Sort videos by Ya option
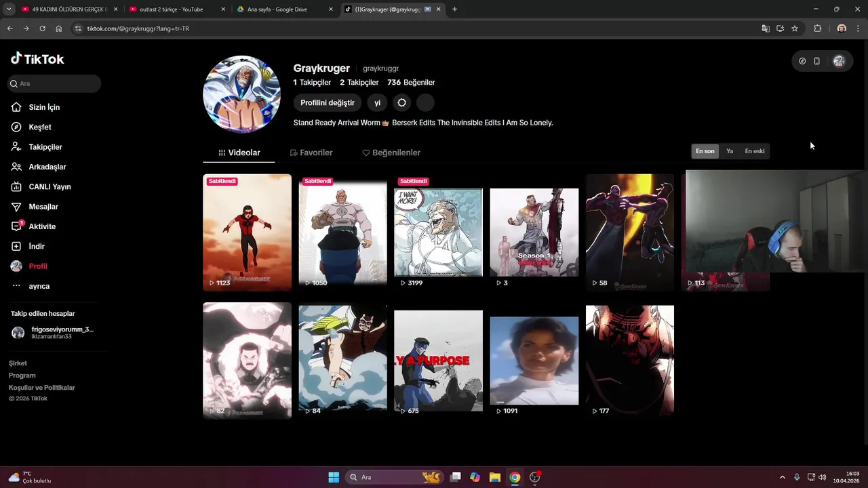868x488 pixels. pyautogui.click(x=730, y=151)
